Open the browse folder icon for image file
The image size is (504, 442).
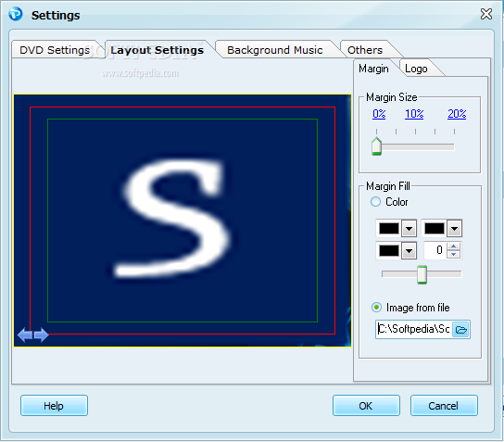point(461,330)
